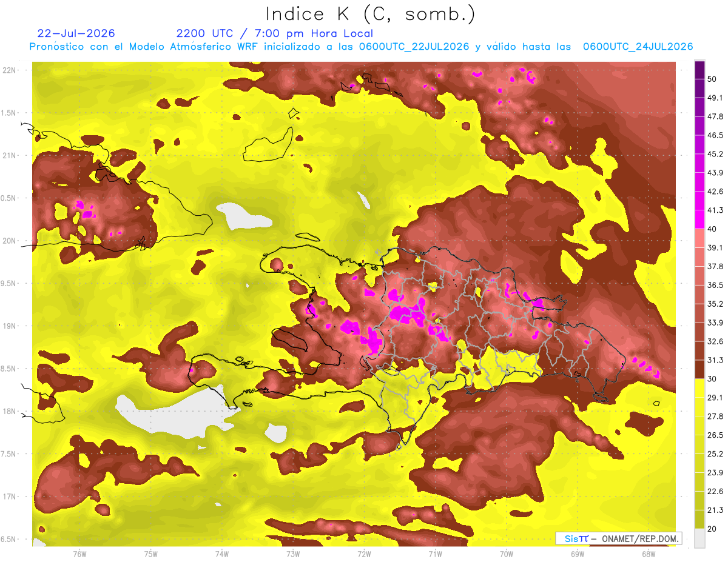The image size is (728, 562).
Task: Click the "74W" longitude axis label
Action: [x=222, y=554]
